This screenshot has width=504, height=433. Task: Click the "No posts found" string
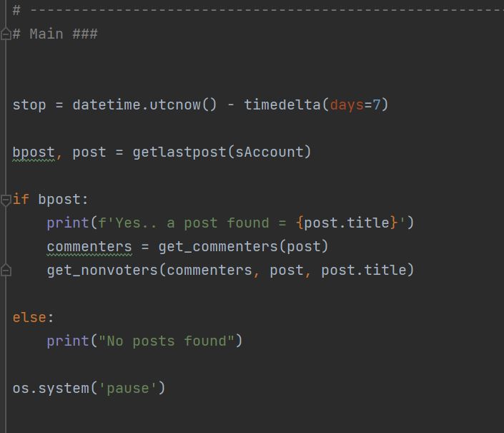click(167, 341)
